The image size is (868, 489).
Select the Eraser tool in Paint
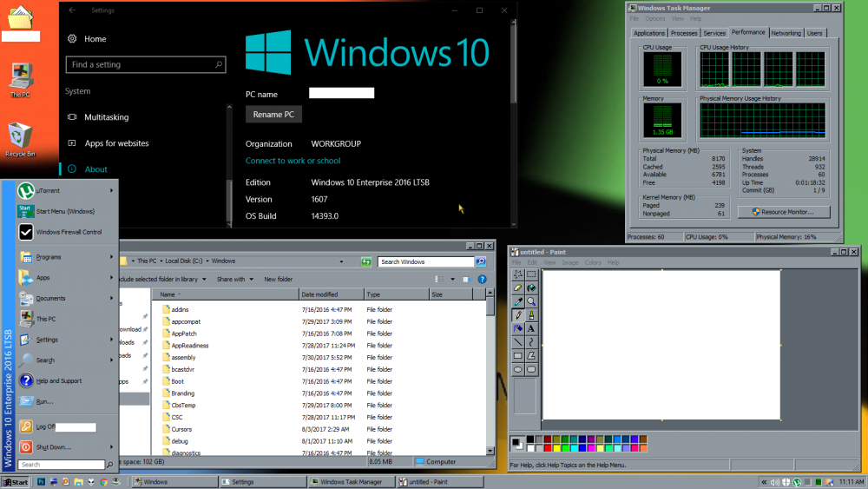[x=518, y=288]
